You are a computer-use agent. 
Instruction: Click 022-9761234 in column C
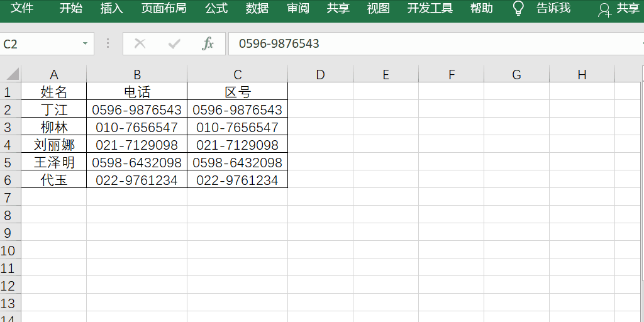tap(237, 179)
